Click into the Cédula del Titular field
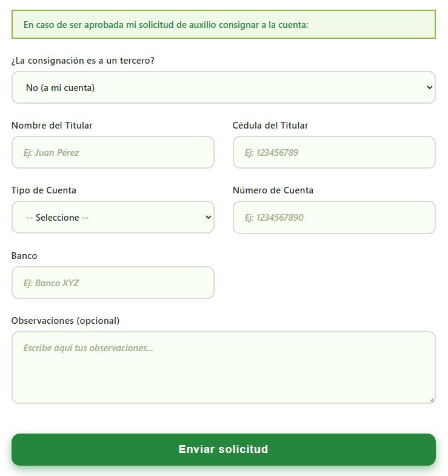The image size is (448, 476). pos(334,152)
